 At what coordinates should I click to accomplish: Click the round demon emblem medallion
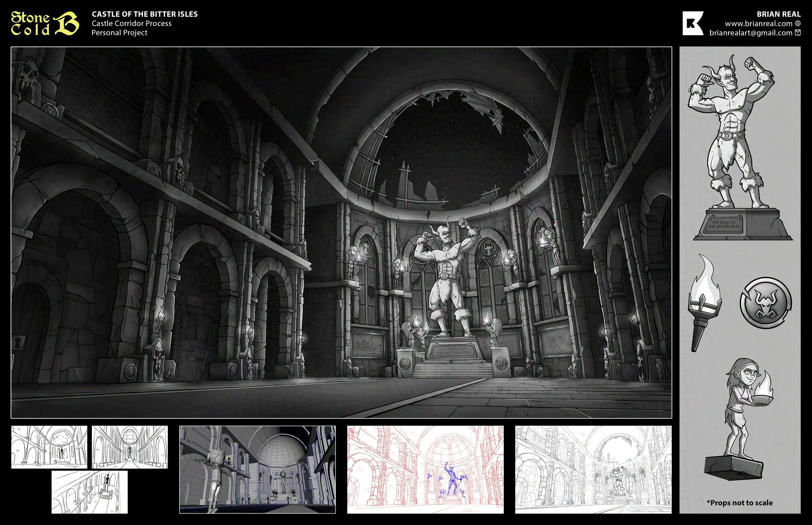[765, 303]
